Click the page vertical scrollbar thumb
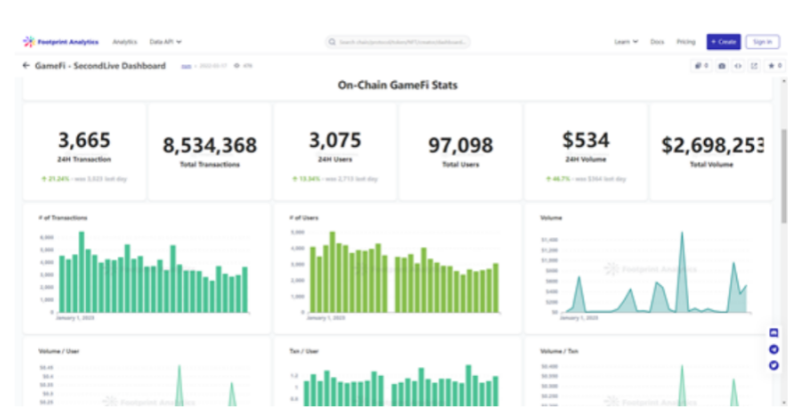Image resolution: width=796 pixels, height=417 pixels. (x=784, y=176)
